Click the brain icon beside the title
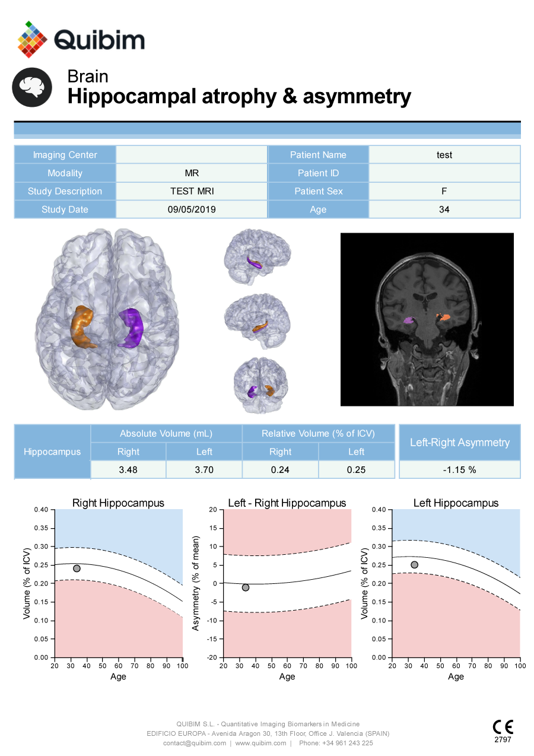This screenshot has height=756, width=534. tap(32, 87)
